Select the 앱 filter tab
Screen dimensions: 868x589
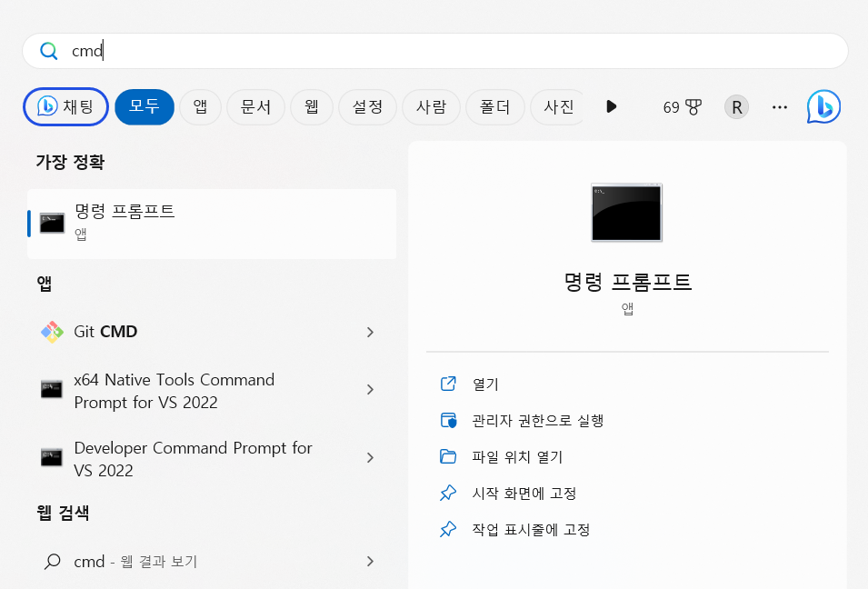tap(200, 106)
